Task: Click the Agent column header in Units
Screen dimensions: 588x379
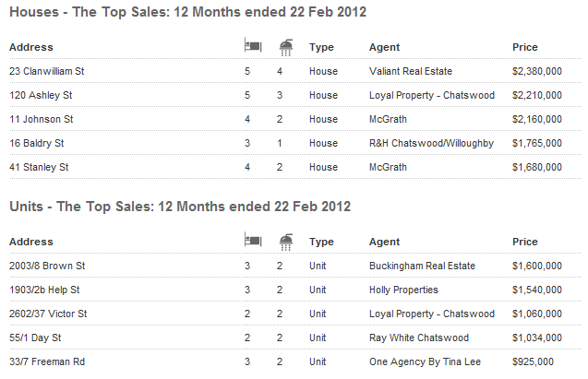Action: [x=384, y=242]
